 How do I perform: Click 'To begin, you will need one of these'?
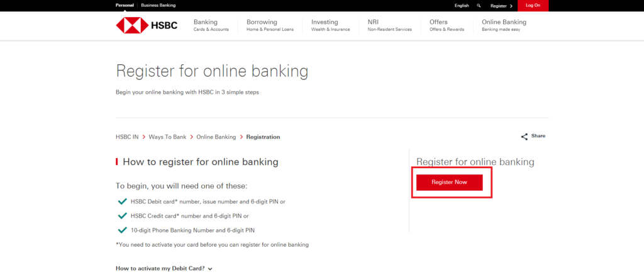tap(182, 186)
